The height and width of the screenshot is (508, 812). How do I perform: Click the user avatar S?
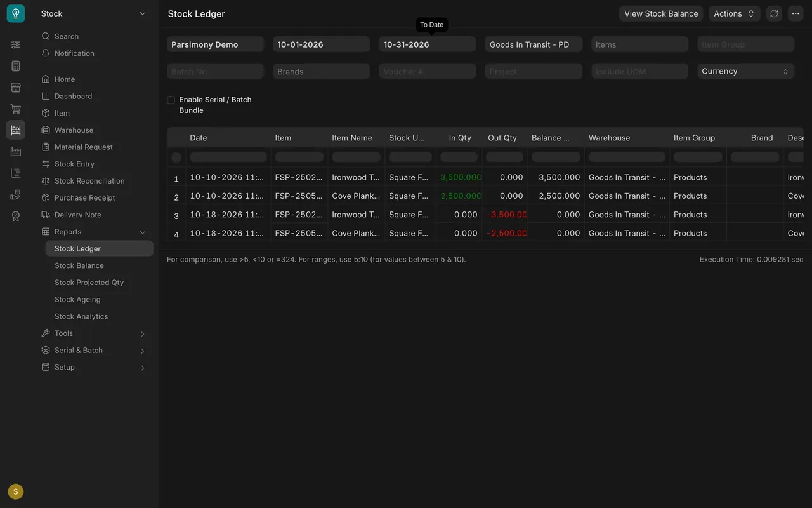tap(16, 491)
